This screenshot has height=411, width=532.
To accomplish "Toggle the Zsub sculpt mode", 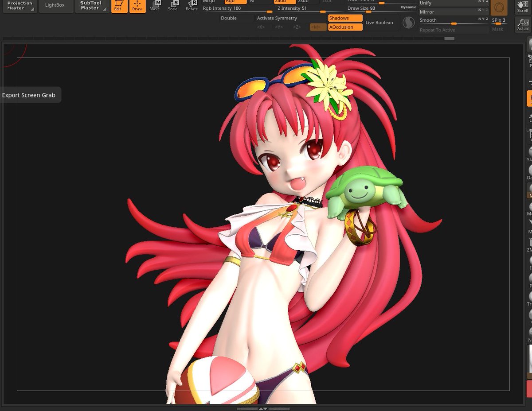I will pyautogui.click(x=308, y=2).
